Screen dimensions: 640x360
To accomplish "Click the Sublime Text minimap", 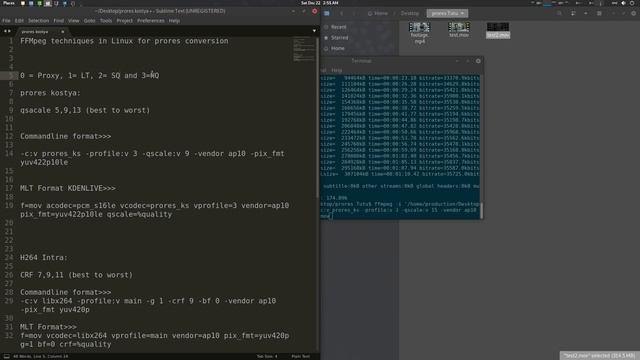I will coord(304,49).
